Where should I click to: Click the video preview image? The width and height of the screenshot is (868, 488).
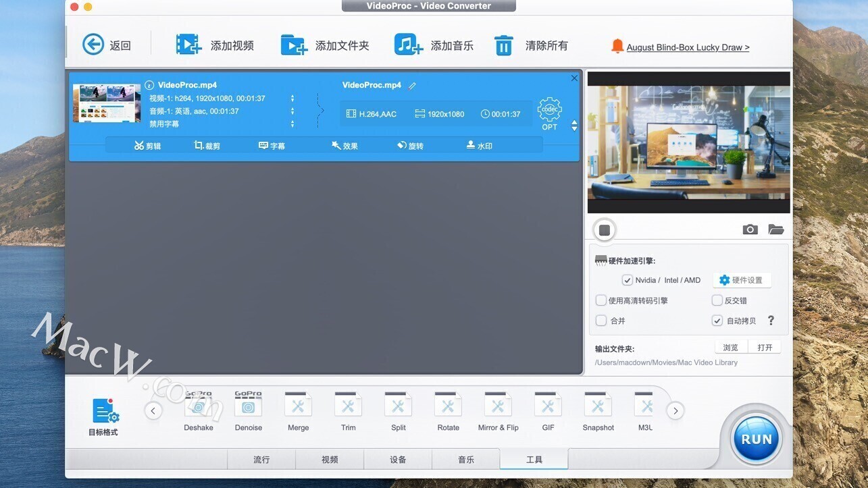click(x=688, y=142)
